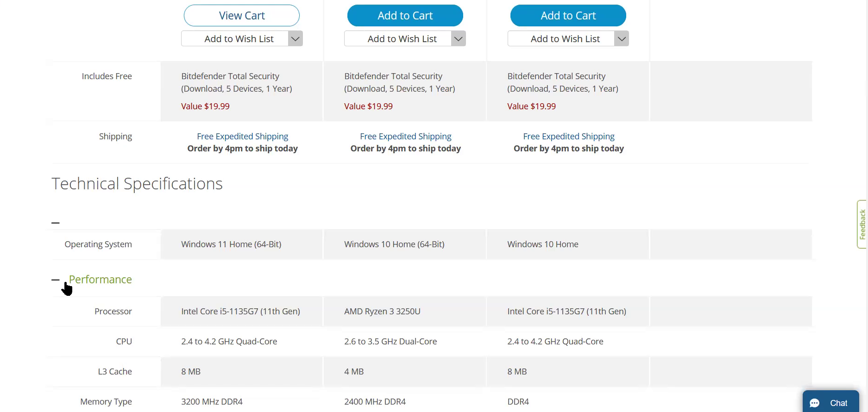The height and width of the screenshot is (412, 868).
Task: Add the second laptop to cart
Action: (x=405, y=16)
